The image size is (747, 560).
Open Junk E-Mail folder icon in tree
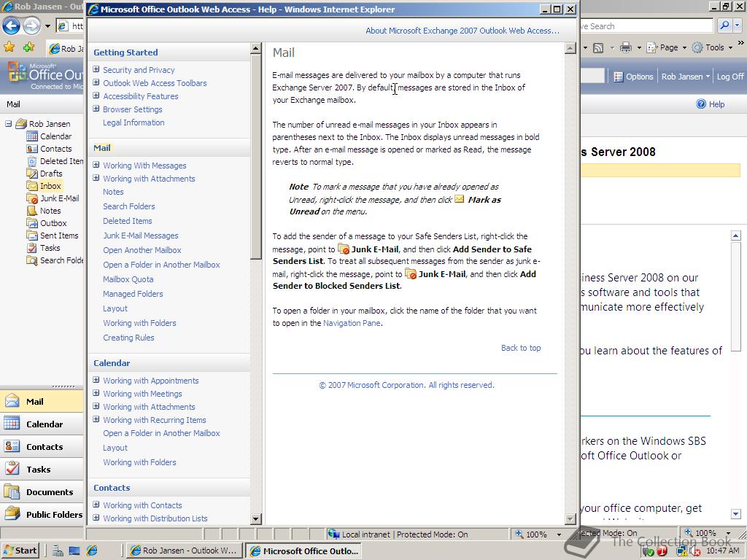(x=32, y=198)
